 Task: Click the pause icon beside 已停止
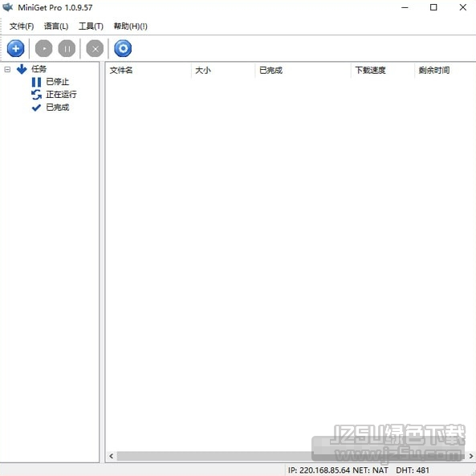[x=36, y=82]
